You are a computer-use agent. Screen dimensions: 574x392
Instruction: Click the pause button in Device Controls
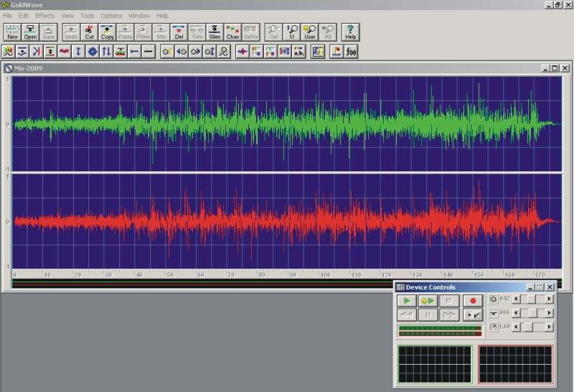428,315
